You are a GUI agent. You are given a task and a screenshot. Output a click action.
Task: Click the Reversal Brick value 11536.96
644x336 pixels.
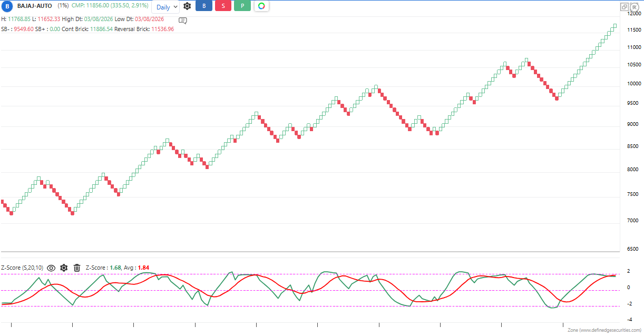click(x=162, y=29)
